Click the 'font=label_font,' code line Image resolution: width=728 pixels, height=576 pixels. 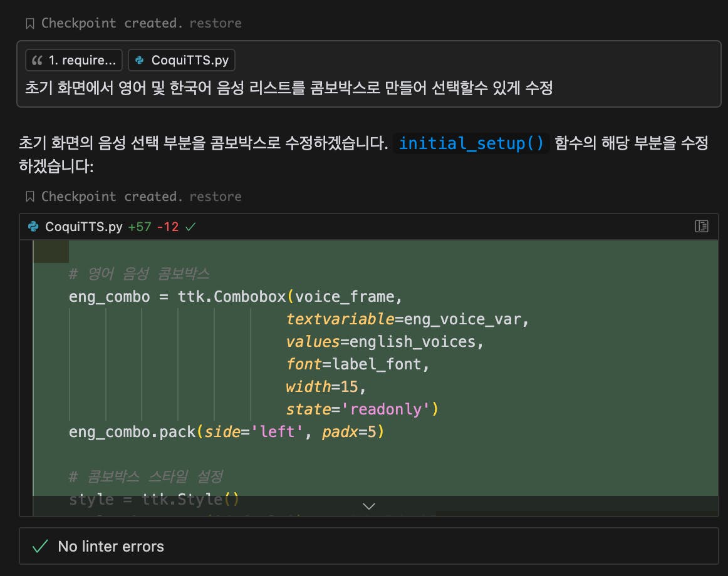point(358,364)
